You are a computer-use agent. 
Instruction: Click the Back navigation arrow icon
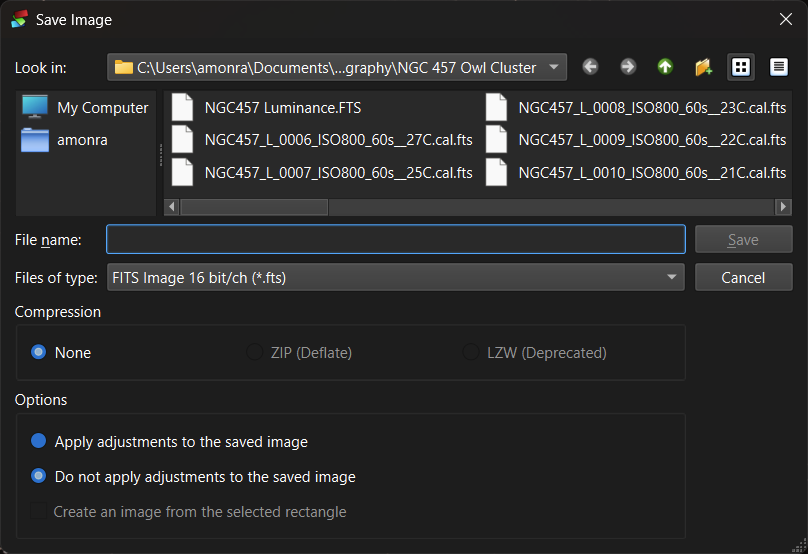pyautogui.click(x=590, y=67)
